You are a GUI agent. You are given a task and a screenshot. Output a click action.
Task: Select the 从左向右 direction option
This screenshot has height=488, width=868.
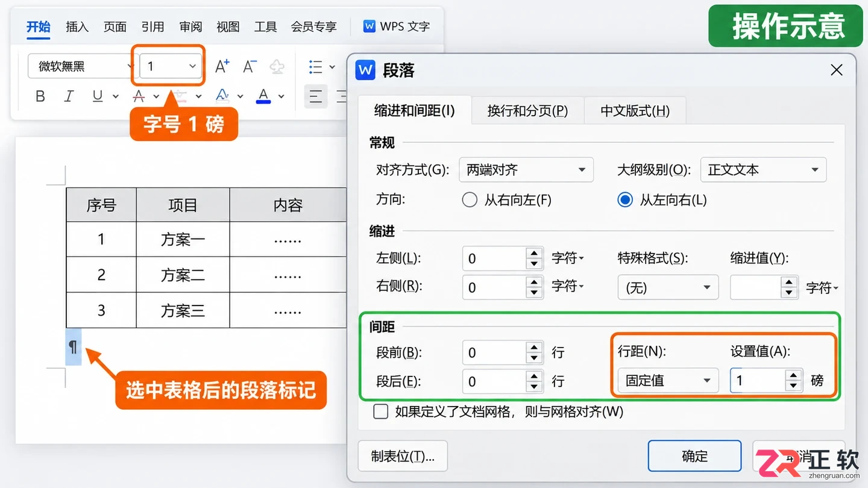coord(625,200)
